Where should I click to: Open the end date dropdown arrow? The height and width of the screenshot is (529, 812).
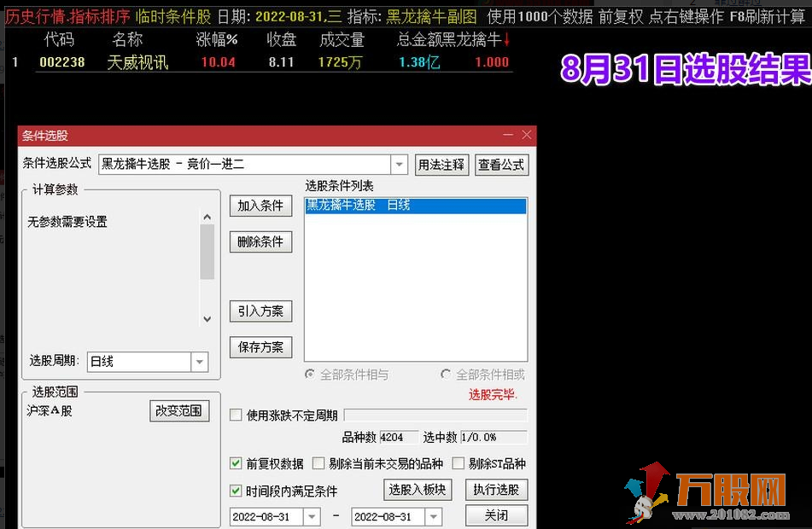[x=434, y=516]
